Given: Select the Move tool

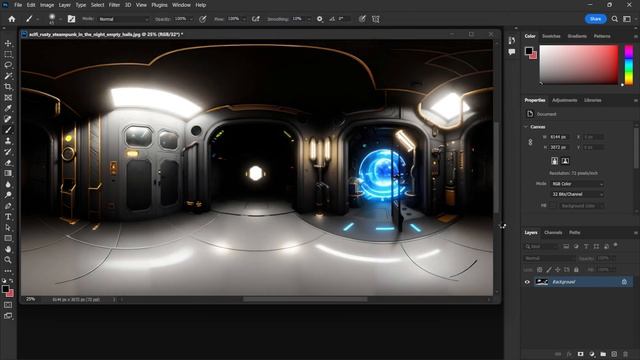Looking at the screenshot, I should [x=8, y=43].
